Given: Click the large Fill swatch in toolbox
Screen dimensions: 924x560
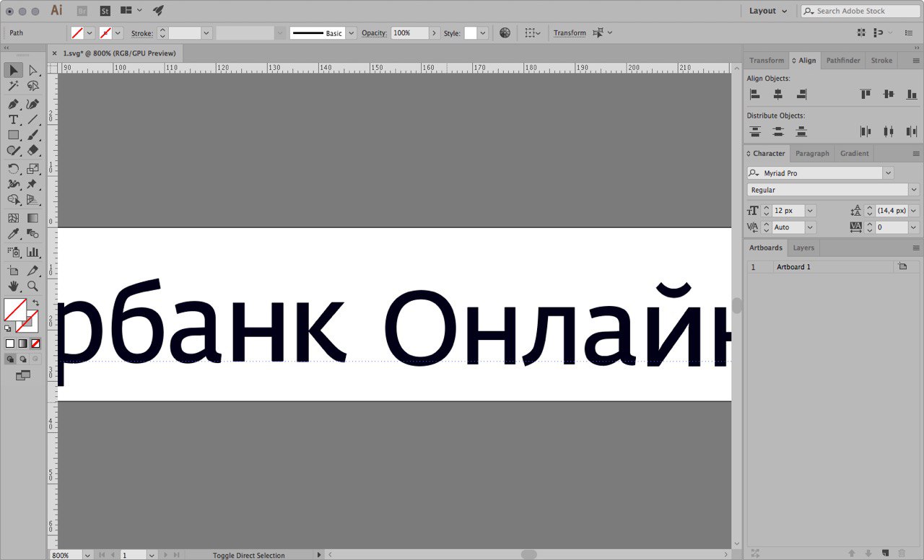Looking at the screenshot, I should point(15,310).
